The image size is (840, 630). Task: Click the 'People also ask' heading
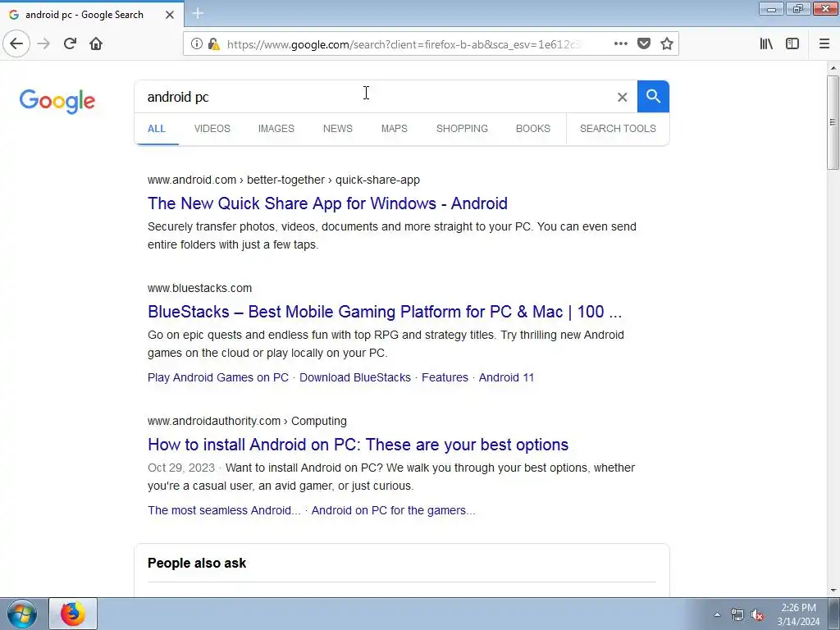tap(197, 563)
